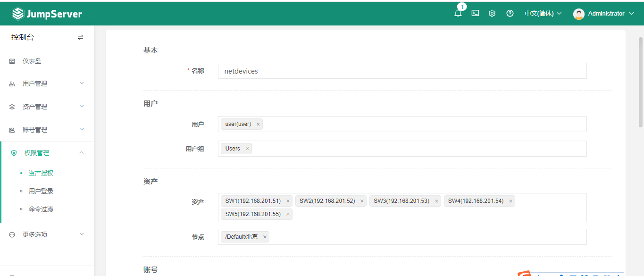Click the 仪表盘 dashboard icon
The width and height of the screenshot is (644, 276).
[x=12, y=60]
